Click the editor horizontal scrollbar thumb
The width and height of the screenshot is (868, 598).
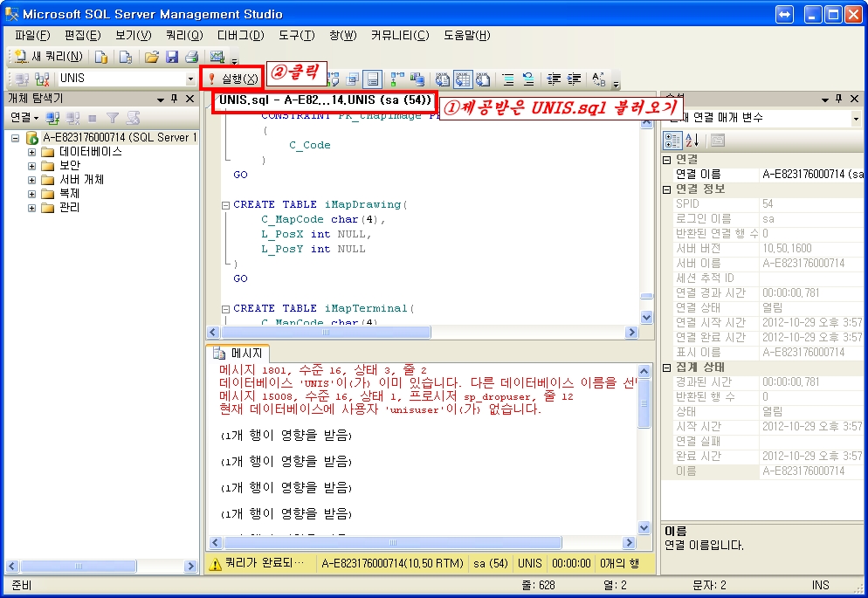coord(326,332)
